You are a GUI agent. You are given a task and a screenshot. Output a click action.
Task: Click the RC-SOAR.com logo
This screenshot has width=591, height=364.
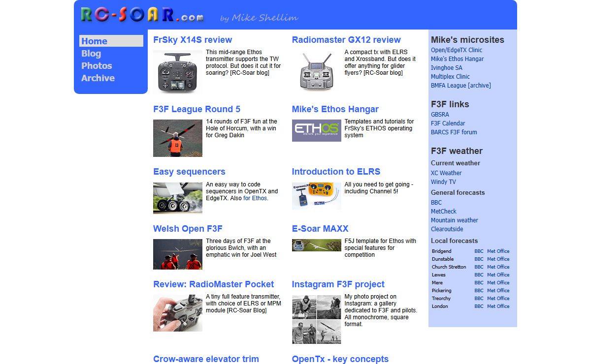142,15
